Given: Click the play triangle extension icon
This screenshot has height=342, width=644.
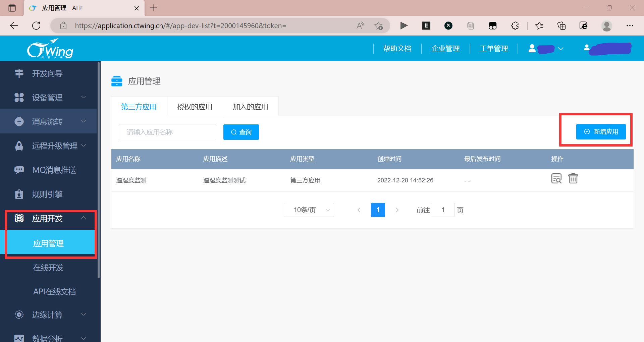Looking at the screenshot, I should 404,26.
